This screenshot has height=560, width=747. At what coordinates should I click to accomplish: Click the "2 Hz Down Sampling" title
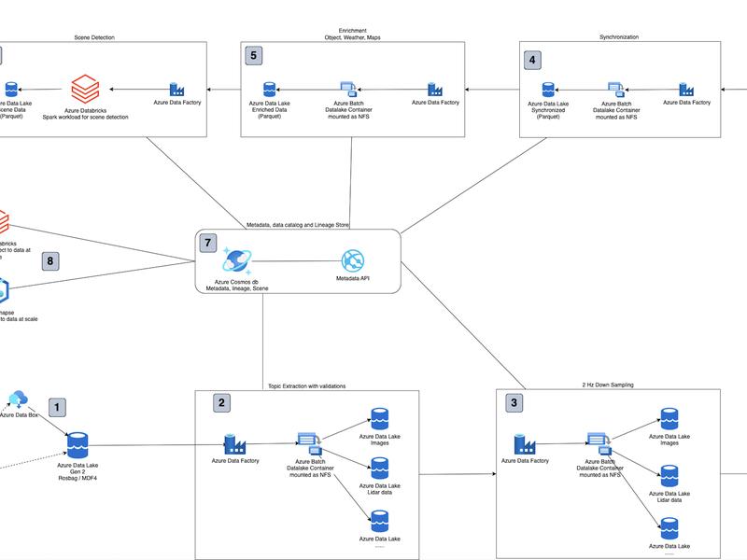point(608,385)
